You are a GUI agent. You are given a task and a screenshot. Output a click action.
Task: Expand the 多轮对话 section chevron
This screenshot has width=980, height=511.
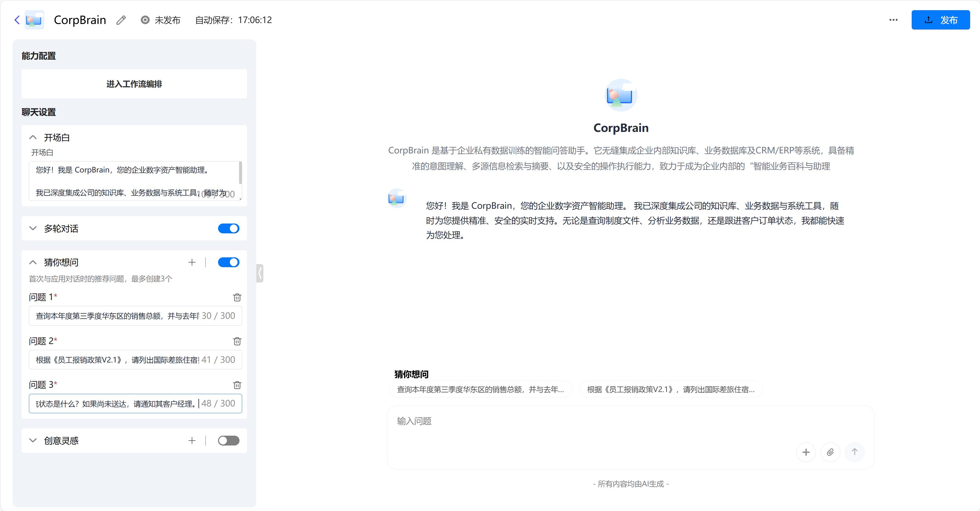tap(33, 228)
